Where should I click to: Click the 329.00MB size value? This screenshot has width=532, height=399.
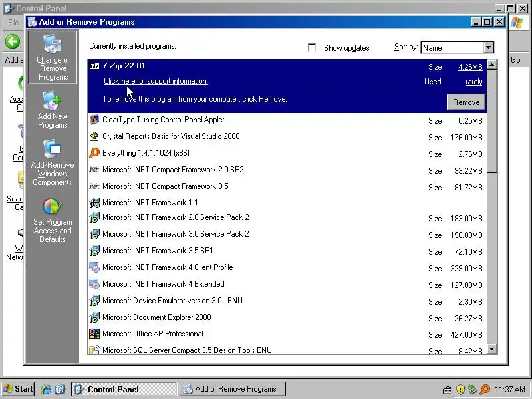pos(467,269)
